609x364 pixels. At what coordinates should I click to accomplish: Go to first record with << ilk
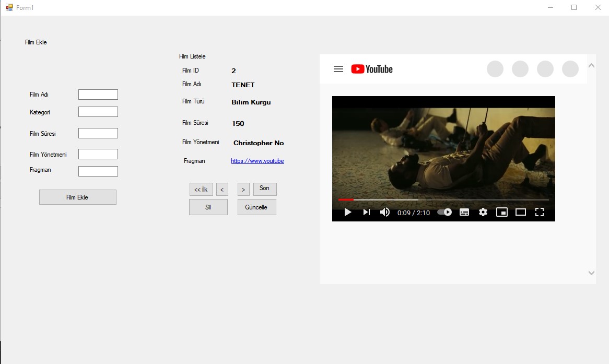tap(201, 189)
